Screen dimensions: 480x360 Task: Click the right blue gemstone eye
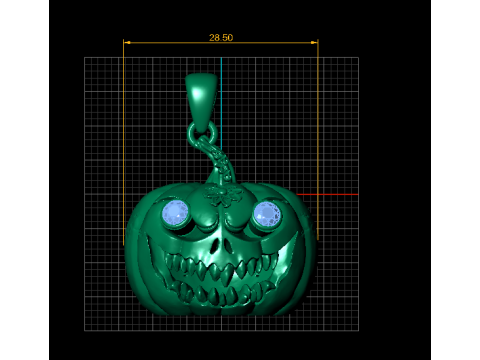click(x=268, y=214)
